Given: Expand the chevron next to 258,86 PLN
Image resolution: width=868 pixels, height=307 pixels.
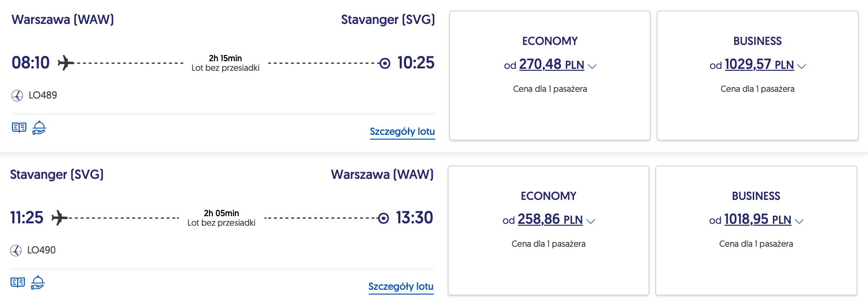Looking at the screenshot, I should [591, 221].
